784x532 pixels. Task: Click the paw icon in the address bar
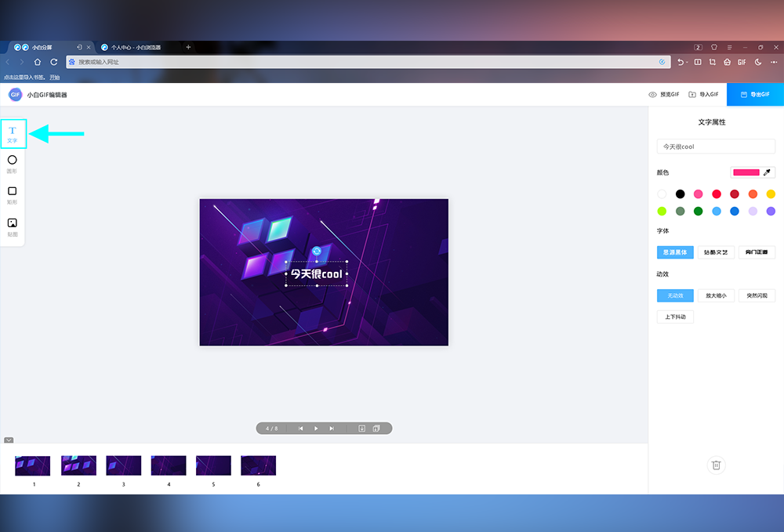point(72,62)
